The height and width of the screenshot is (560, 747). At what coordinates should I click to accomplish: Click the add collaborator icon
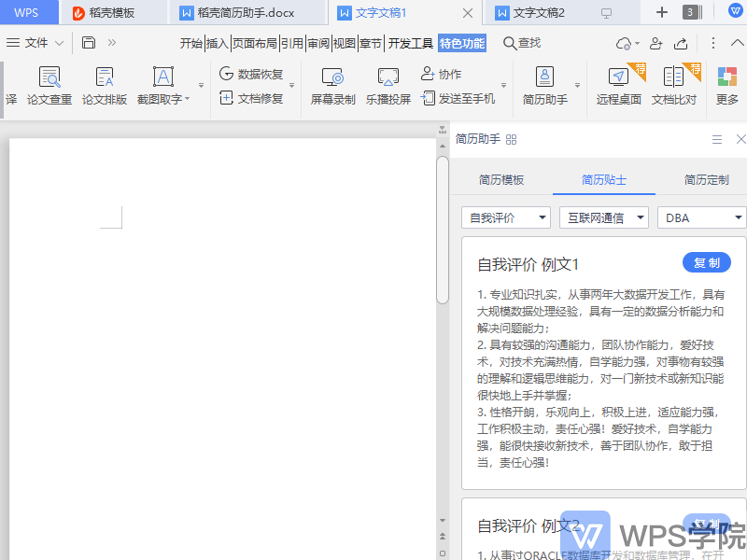[656, 43]
